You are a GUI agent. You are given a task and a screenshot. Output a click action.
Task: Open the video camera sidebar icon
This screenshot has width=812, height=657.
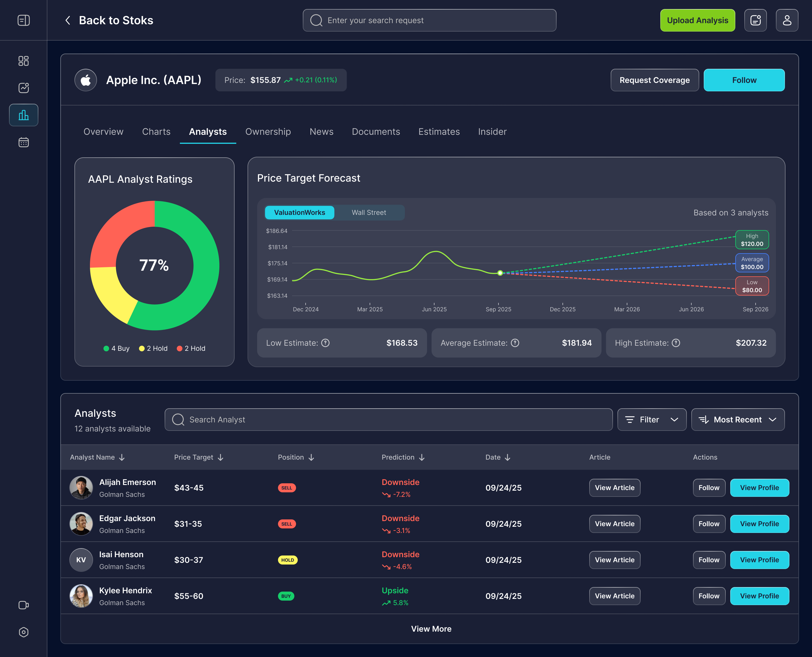click(23, 605)
